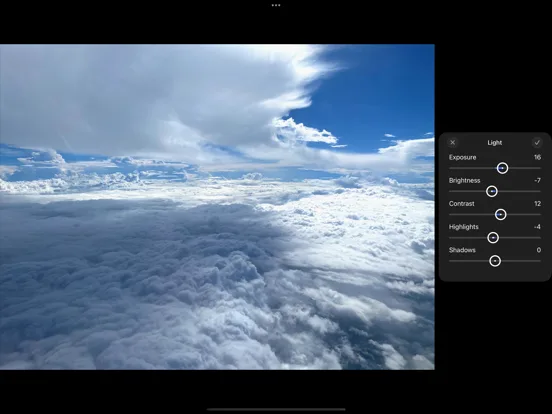The image size is (552, 414).
Task: Confirm Light adjustments with checkmark icon
Action: tap(537, 143)
